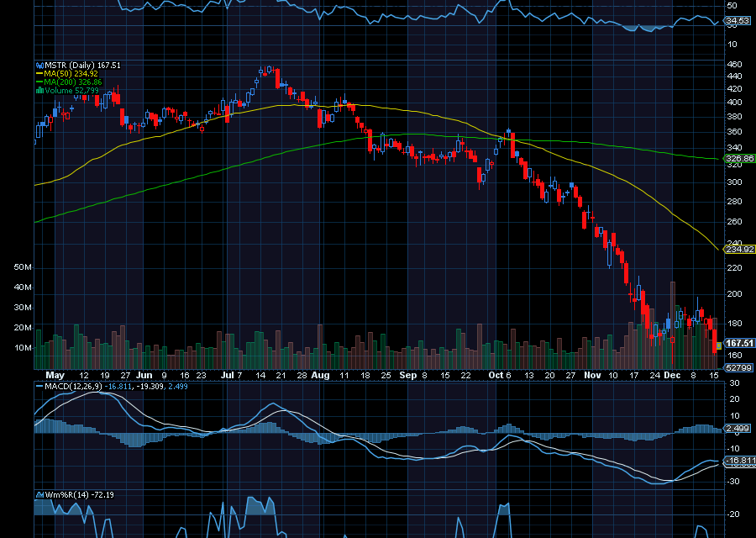Click the Wm%R indicator icon

39,493
